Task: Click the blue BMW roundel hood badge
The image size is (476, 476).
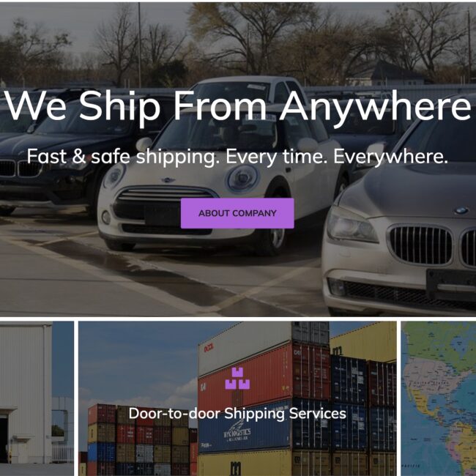Action: coord(462,210)
